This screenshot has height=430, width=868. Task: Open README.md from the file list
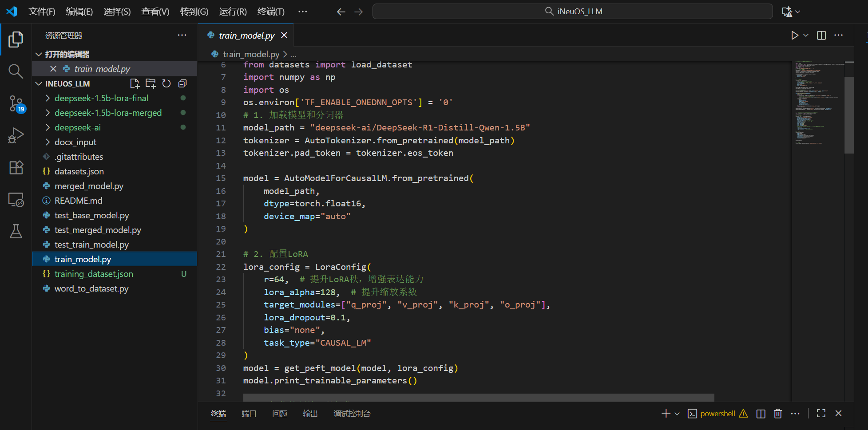78,201
